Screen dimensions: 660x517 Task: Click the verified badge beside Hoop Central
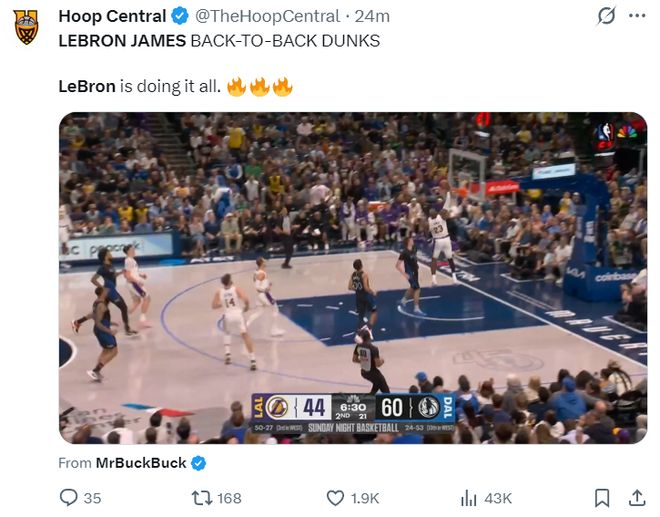179,16
